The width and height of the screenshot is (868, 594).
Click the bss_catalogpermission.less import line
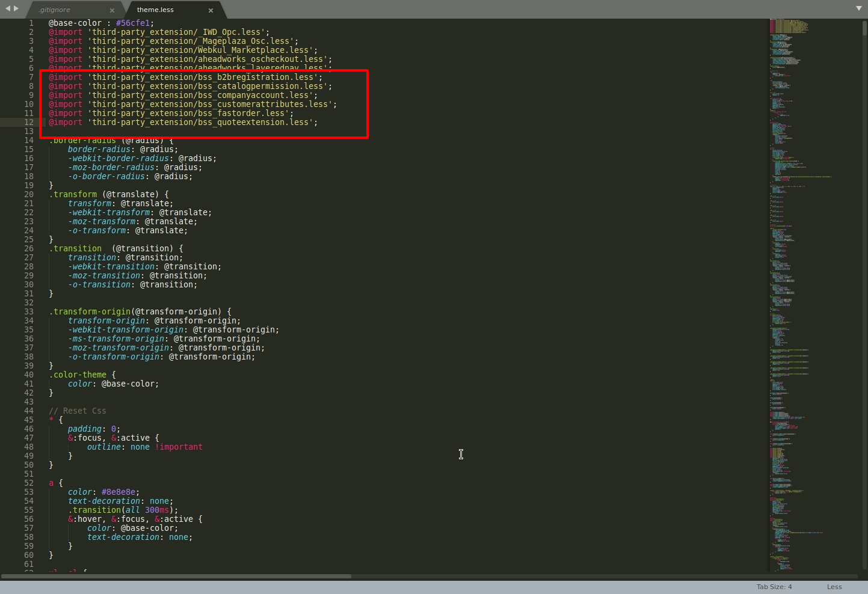190,86
